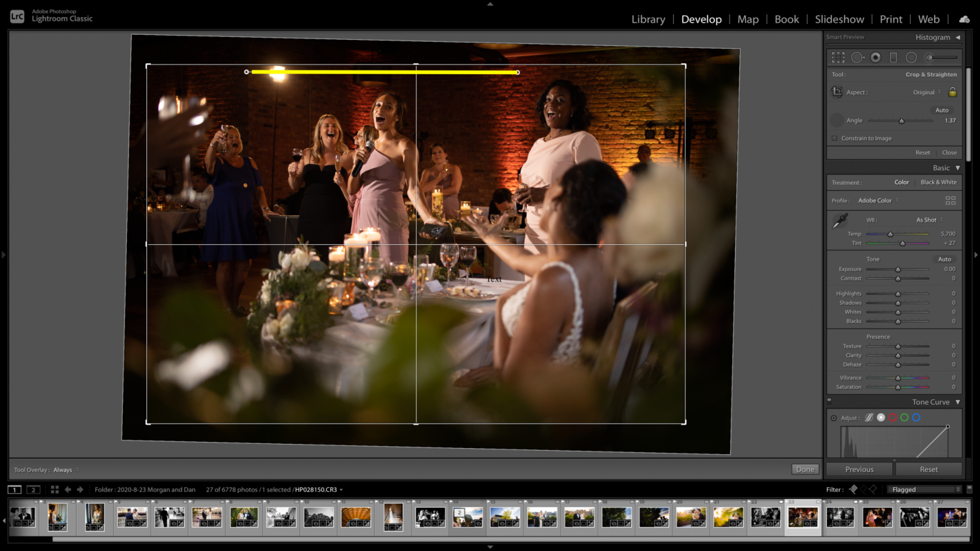Select the Graduated Filter tool

[892, 57]
